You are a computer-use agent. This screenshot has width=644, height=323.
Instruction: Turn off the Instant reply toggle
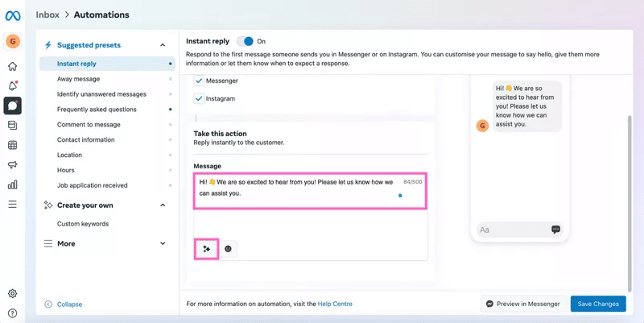246,41
